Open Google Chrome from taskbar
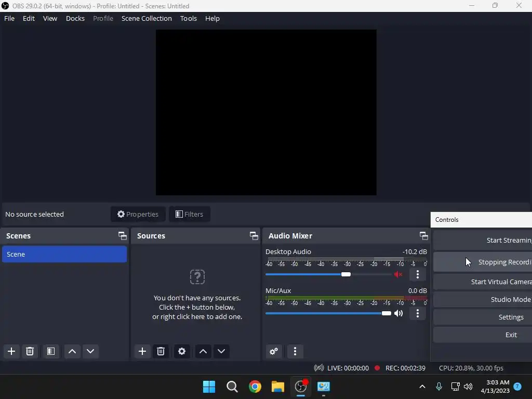 (255, 387)
